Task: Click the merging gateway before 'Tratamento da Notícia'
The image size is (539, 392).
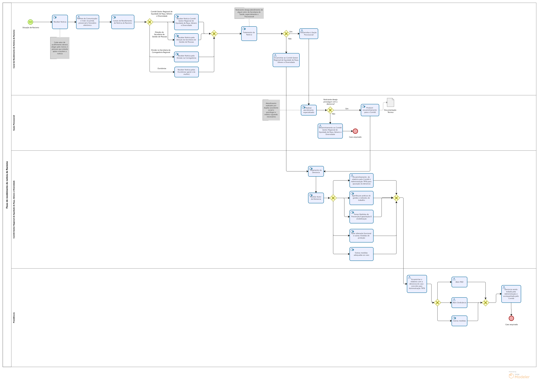Action: pyautogui.click(x=214, y=34)
